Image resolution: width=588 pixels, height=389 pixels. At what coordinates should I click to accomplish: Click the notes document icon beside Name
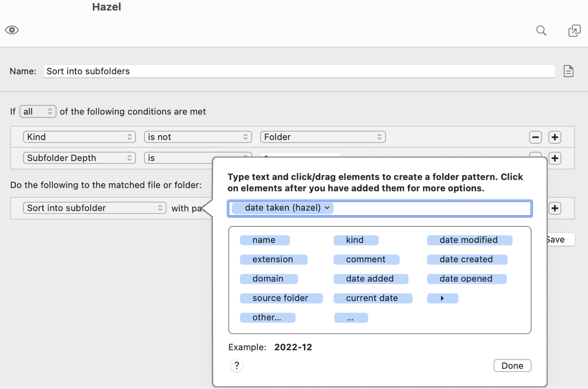568,71
